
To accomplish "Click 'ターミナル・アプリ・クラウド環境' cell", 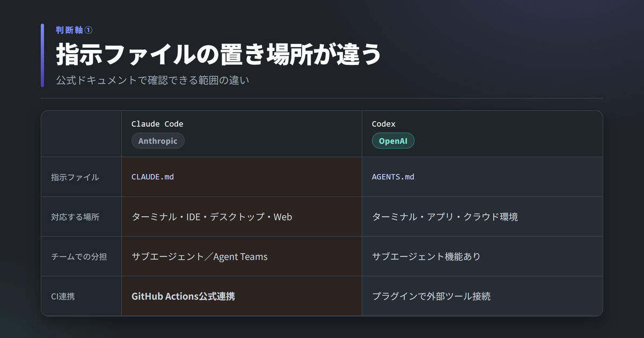I will [482, 217].
